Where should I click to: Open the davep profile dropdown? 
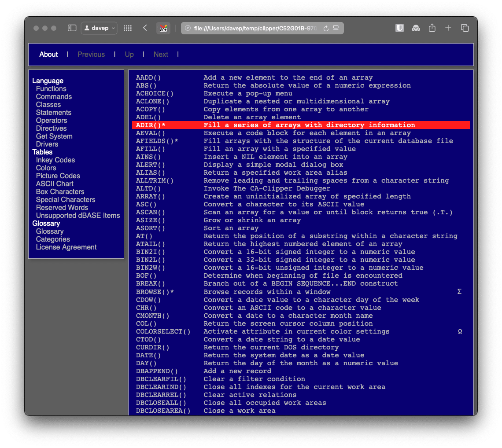99,28
